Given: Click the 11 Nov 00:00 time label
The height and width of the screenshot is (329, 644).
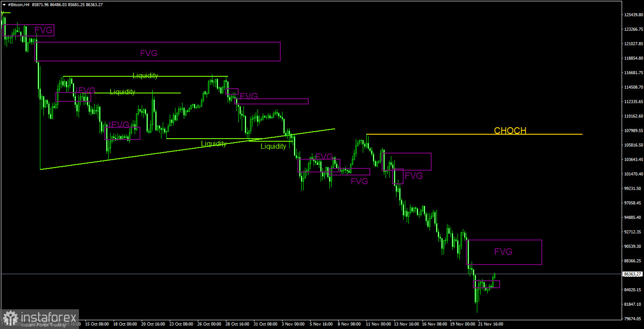Looking at the screenshot, I should click(378, 324).
